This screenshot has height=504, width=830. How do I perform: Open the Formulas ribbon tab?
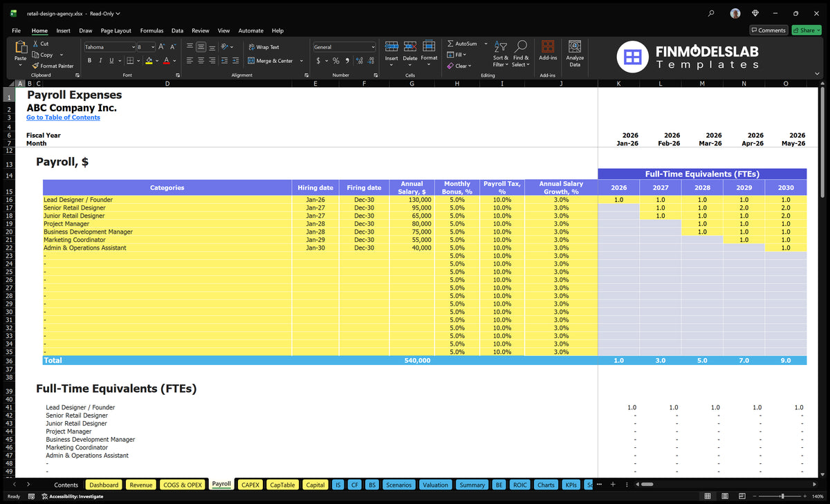click(x=151, y=30)
